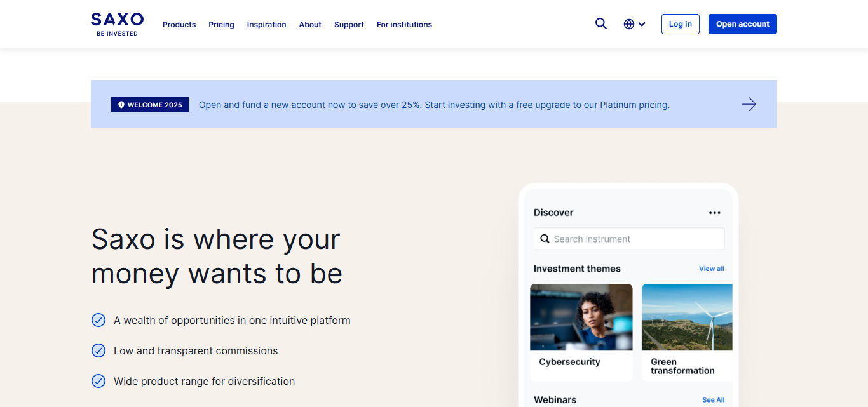Screen dimensions: 868x407
Task: Click the Webinars heading
Action: (555, 400)
